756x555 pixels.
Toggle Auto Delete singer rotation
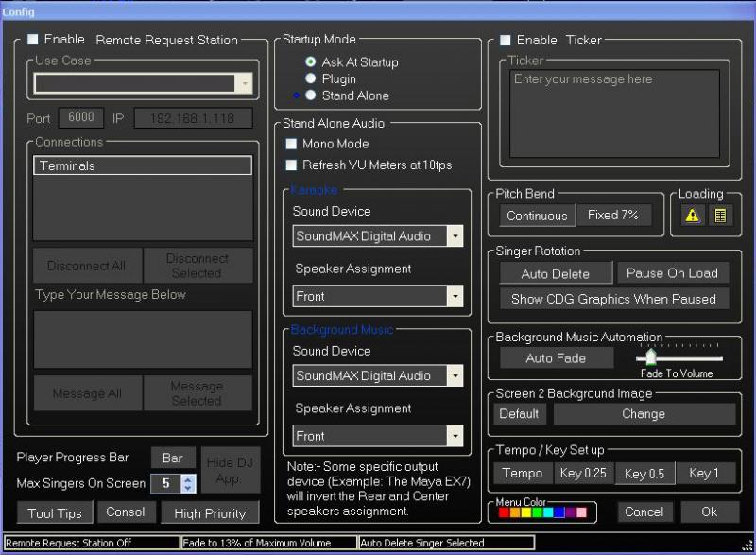(556, 274)
